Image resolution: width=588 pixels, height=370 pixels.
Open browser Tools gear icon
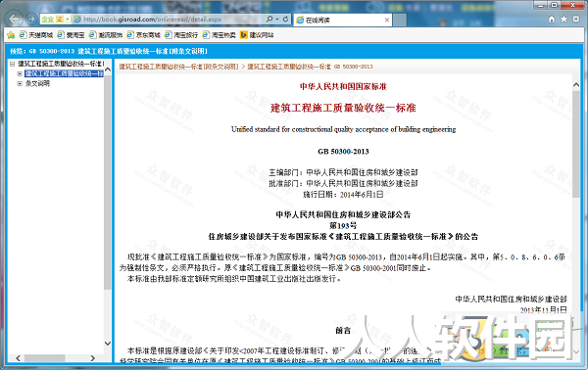[x=576, y=20]
